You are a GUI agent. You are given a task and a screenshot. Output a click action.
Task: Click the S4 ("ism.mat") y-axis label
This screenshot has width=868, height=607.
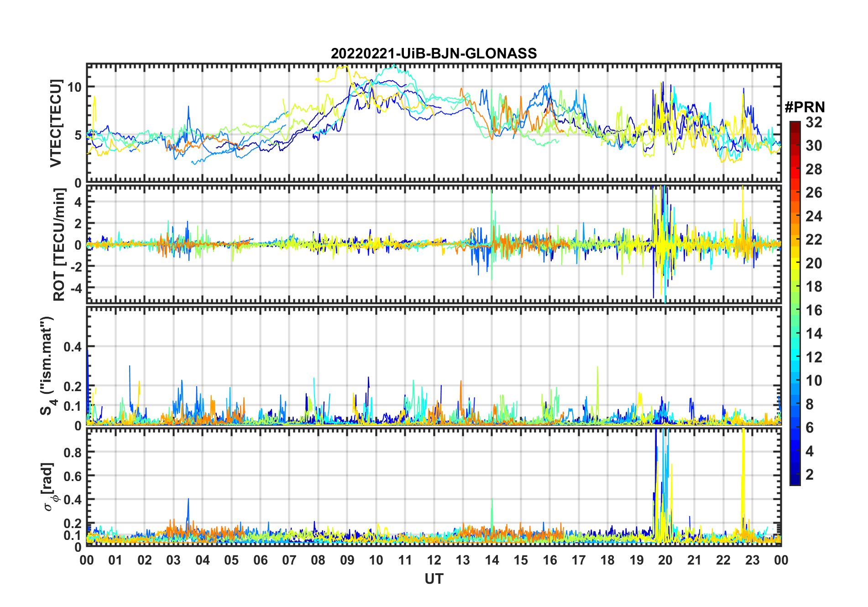[x=47, y=366]
